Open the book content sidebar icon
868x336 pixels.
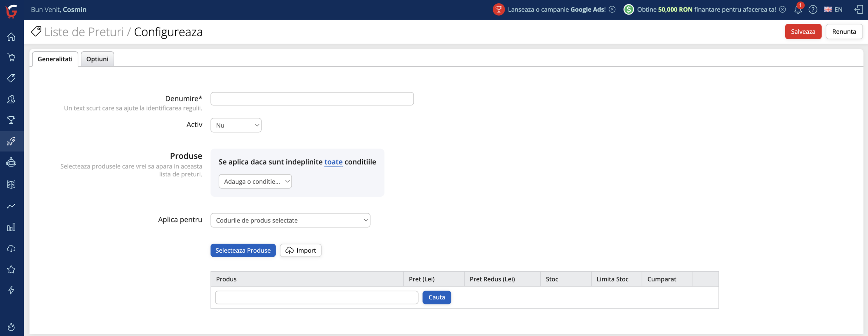pos(11,184)
